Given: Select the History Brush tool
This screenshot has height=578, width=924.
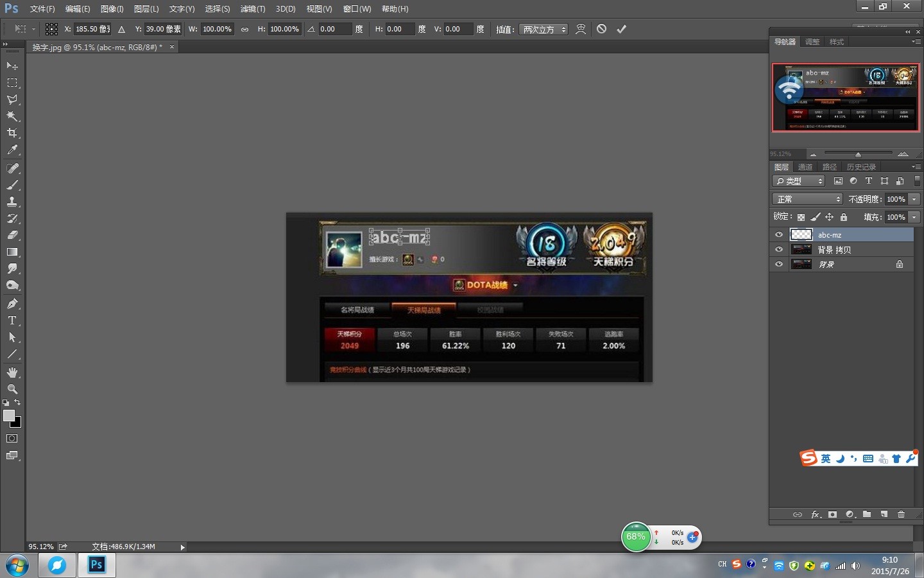Looking at the screenshot, I should pyautogui.click(x=12, y=218).
